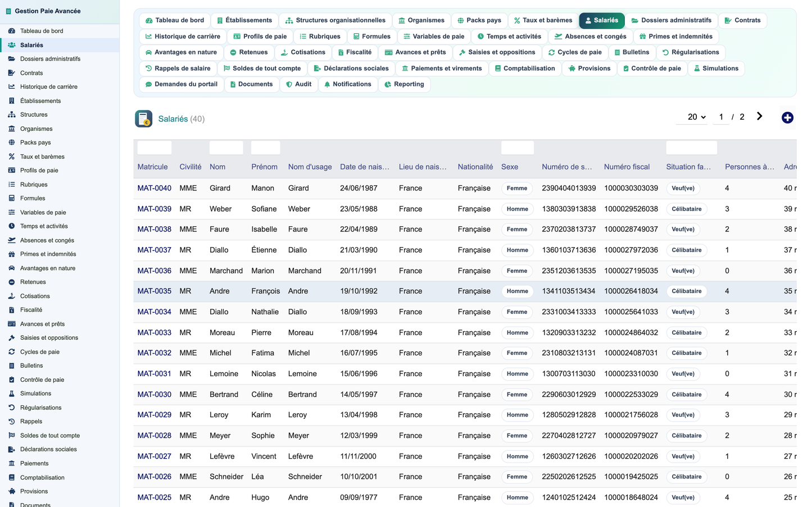
Task: Click the Salariés payroll icon beside the list title
Action: pyautogui.click(x=144, y=118)
